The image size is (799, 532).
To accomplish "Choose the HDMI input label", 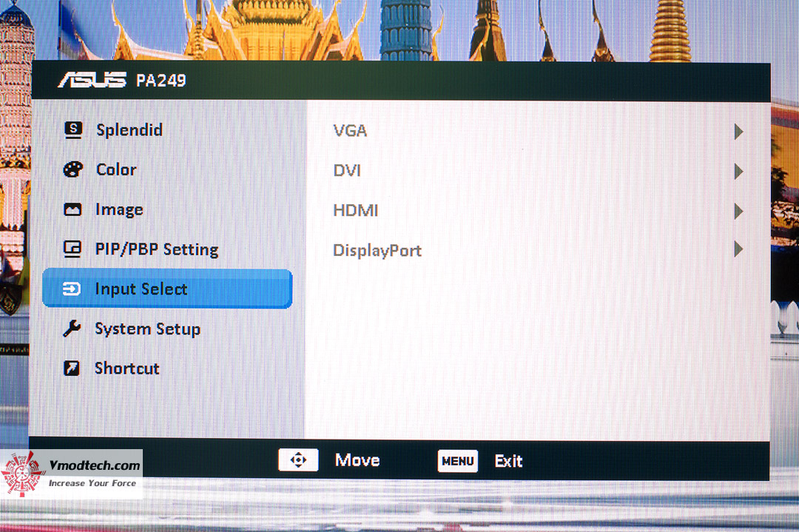I will click(x=356, y=210).
